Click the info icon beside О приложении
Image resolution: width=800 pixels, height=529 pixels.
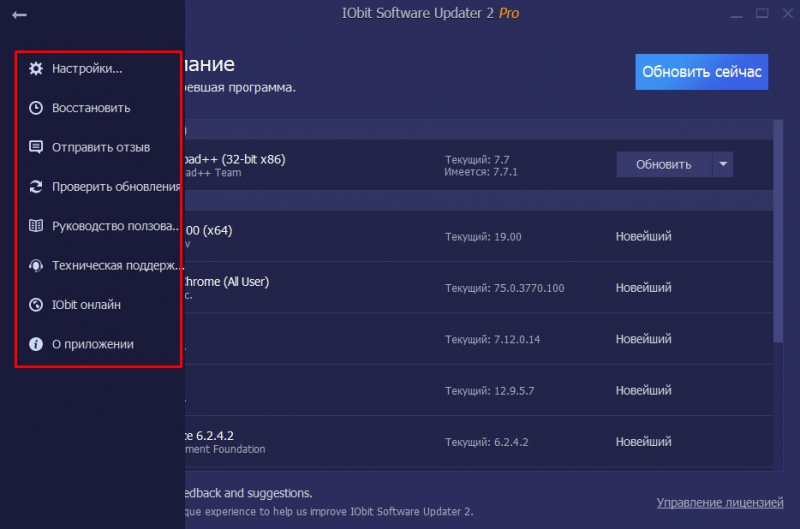tap(36, 344)
